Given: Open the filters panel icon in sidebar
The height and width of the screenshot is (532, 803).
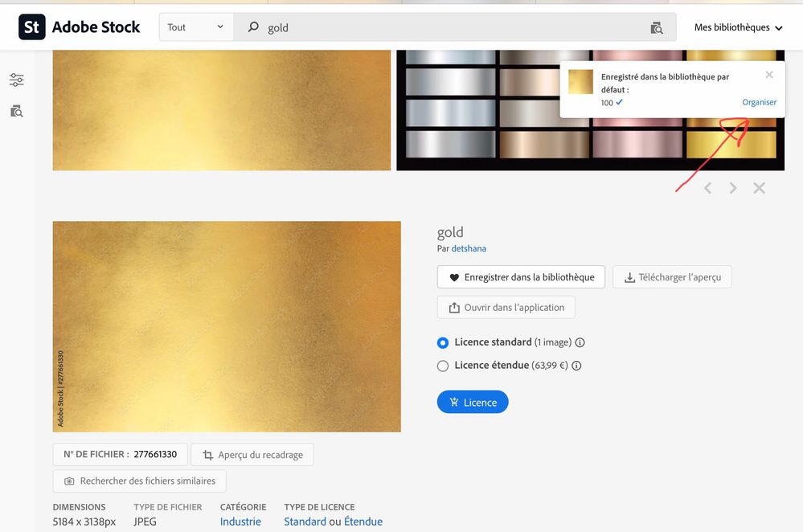Looking at the screenshot, I should (16, 80).
